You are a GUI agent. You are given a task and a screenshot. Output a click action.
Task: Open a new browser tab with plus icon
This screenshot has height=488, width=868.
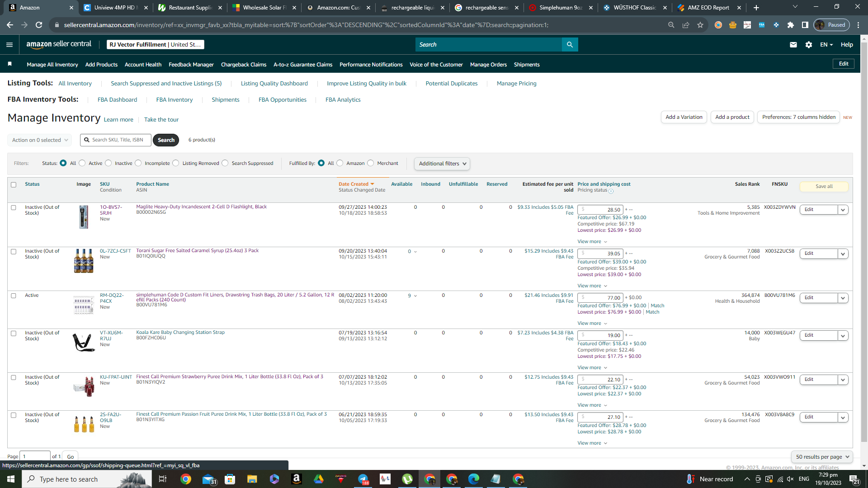click(x=756, y=8)
